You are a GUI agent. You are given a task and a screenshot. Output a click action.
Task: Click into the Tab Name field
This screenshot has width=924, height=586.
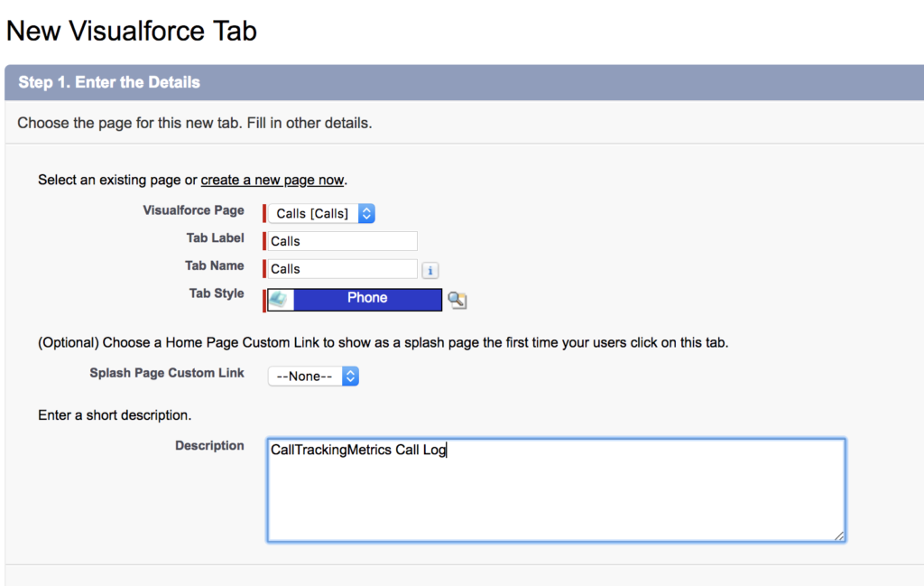[x=342, y=269]
